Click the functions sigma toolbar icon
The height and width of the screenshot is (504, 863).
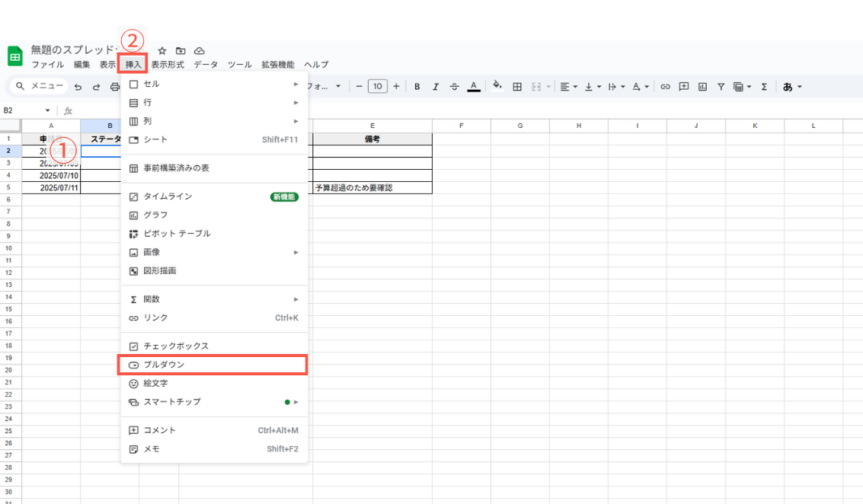pyautogui.click(x=764, y=86)
